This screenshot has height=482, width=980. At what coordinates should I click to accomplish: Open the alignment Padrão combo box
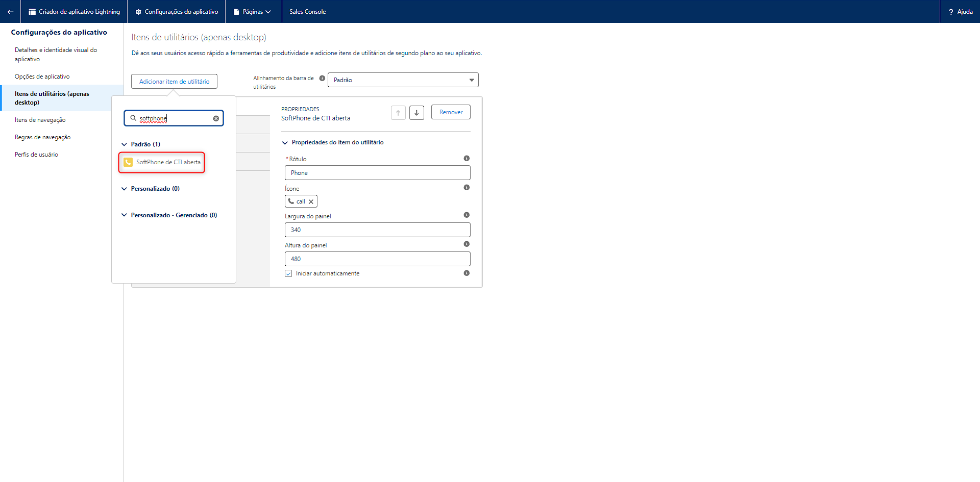click(x=403, y=80)
